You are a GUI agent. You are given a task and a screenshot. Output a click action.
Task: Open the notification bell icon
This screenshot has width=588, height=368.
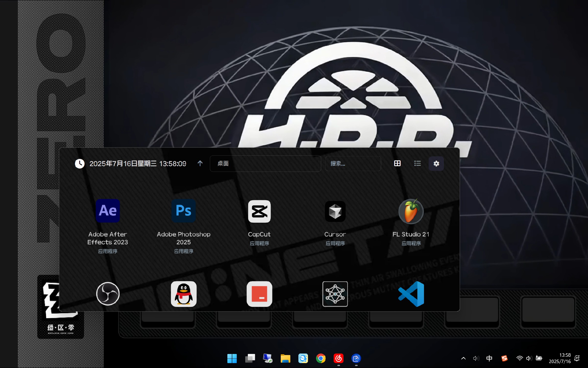click(577, 358)
